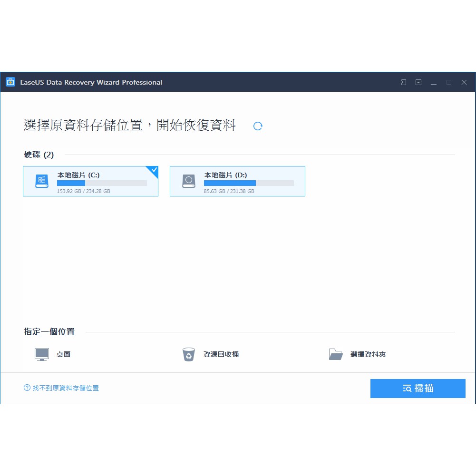Image resolution: width=476 pixels, height=476 pixels.
Task: Open the import scan status icon
Action: click(x=403, y=82)
